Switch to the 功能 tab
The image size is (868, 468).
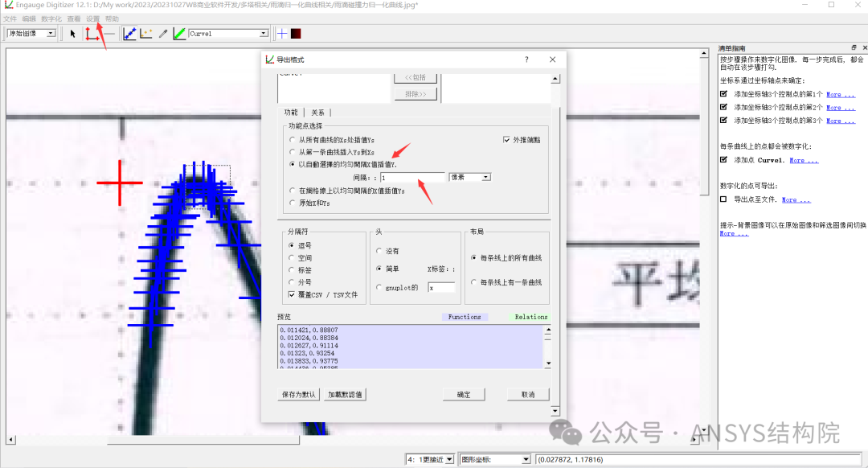(291, 113)
